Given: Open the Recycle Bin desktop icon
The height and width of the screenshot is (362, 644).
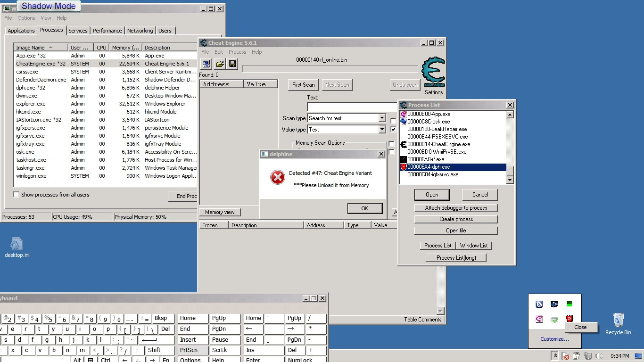Looking at the screenshot, I should [618, 324].
